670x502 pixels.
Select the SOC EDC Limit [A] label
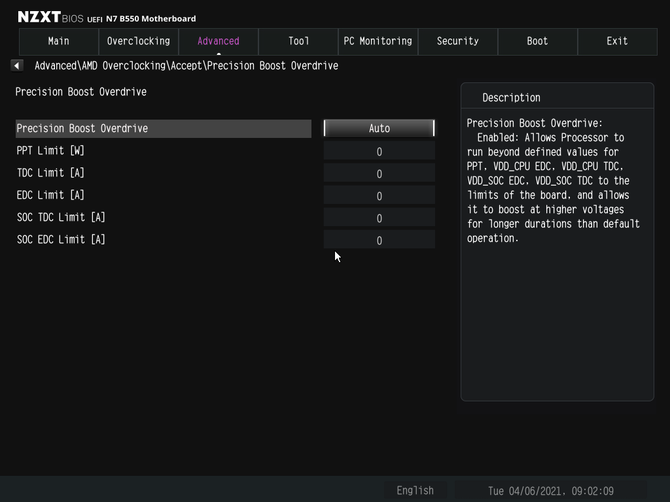pos(61,240)
